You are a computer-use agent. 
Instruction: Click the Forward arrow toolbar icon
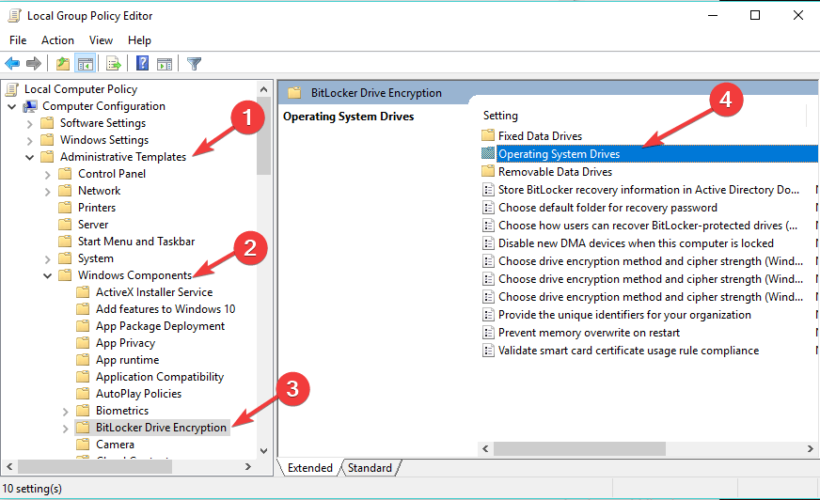point(33,64)
